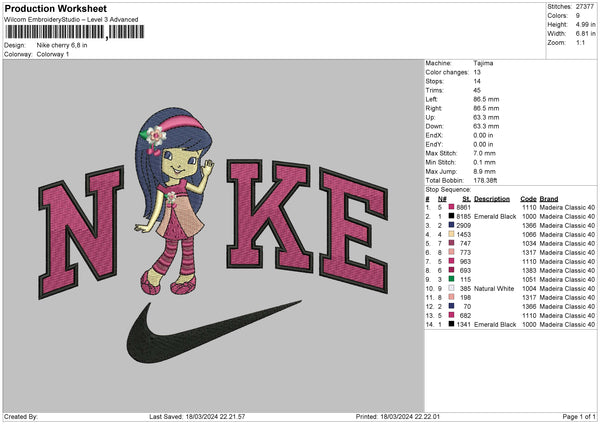Click the 'Last Saved: 18/03/2024 22.21.57' footer text
This screenshot has width=600, height=424.
pyautogui.click(x=197, y=416)
